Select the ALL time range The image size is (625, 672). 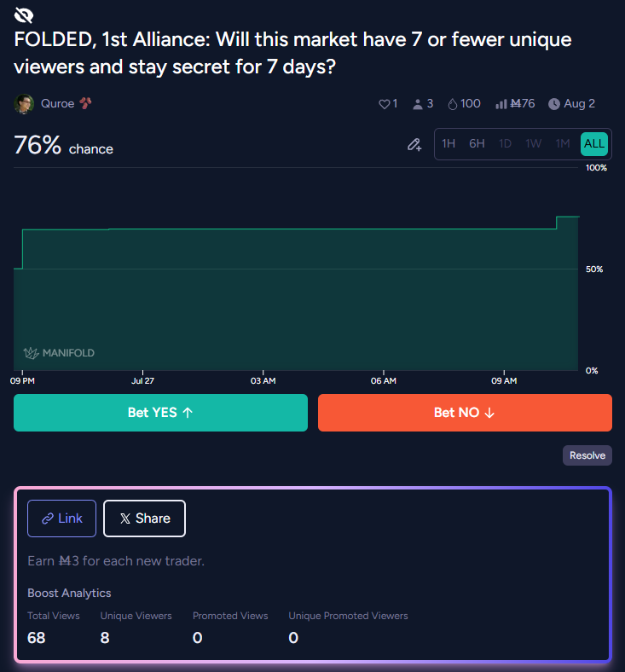coord(594,144)
